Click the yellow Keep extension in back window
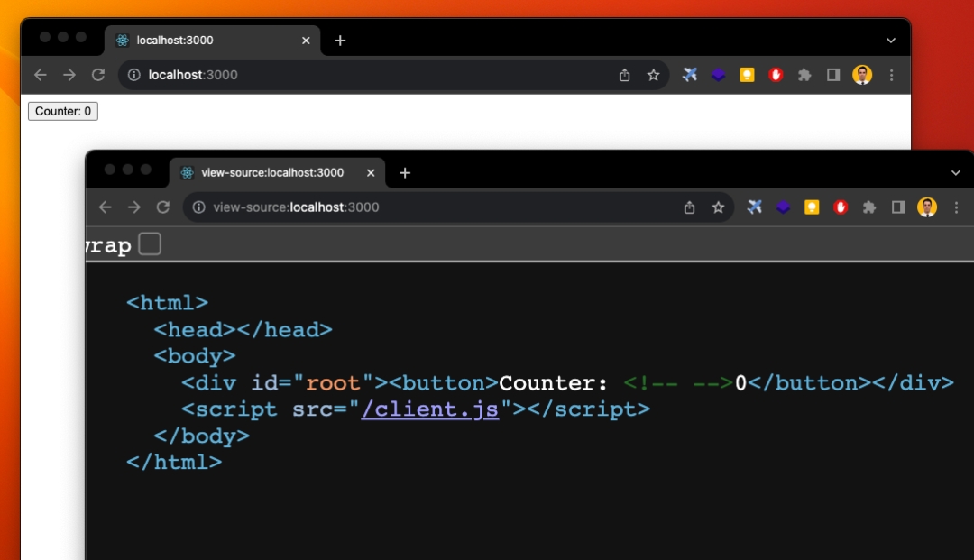The image size is (974, 560). pos(747,75)
